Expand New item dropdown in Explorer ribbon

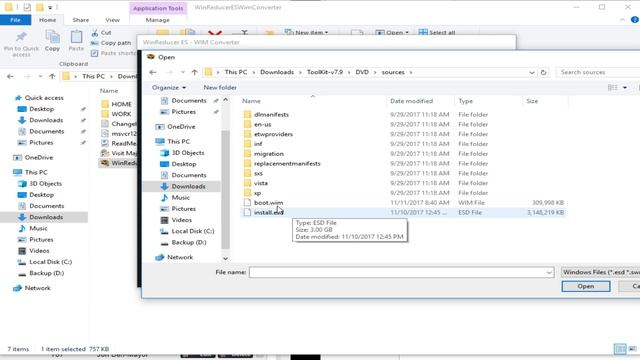pos(307,32)
